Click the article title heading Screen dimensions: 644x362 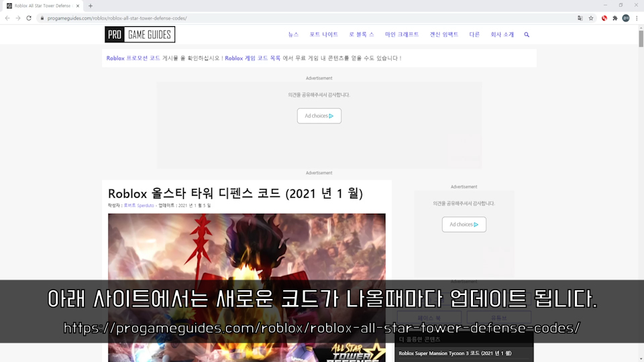pos(235,193)
